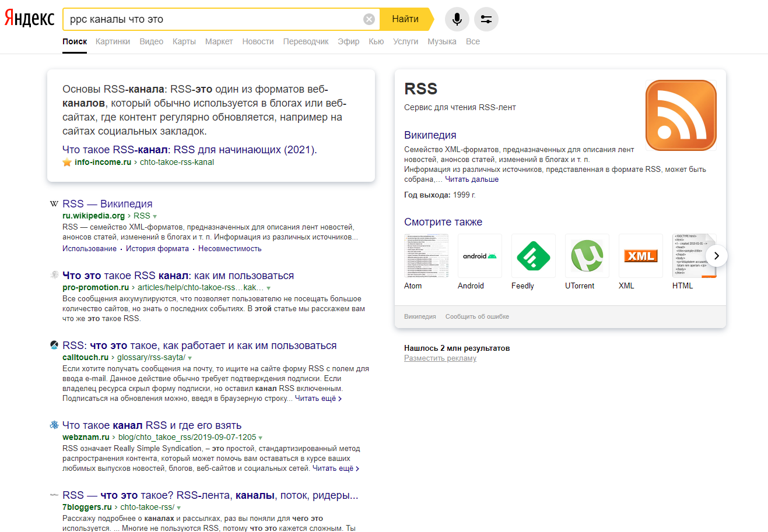Switch to Картинки tab

113,41
